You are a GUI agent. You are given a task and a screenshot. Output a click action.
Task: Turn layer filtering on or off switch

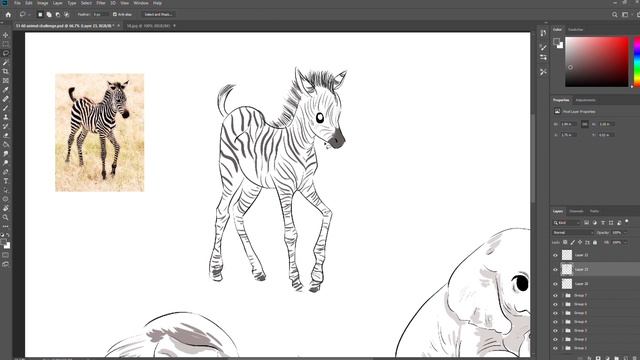(627, 222)
